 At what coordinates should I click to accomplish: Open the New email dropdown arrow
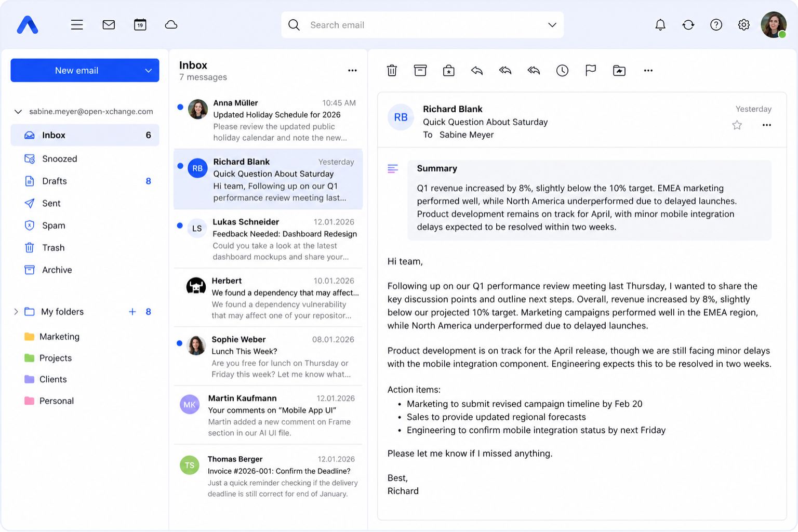[x=148, y=71]
